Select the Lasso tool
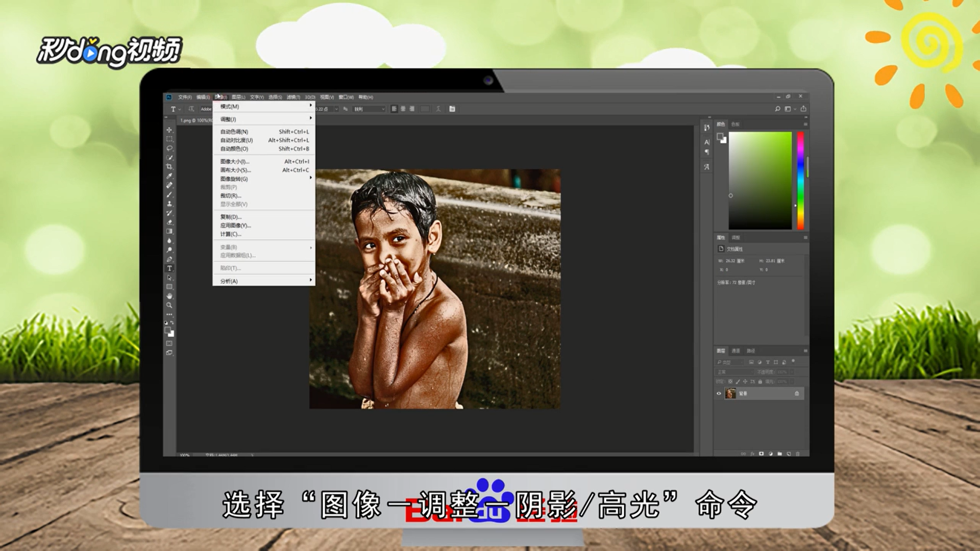This screenshot has height=551, width=980. 169,148
